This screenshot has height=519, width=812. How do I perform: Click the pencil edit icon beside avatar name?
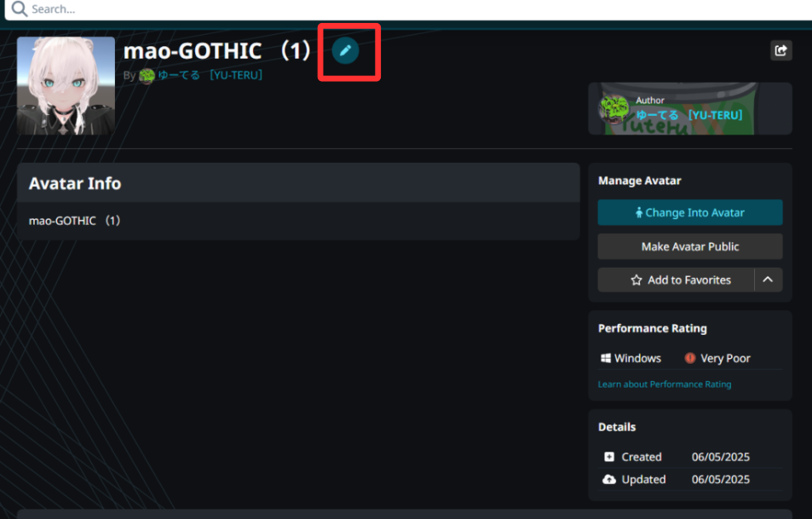point(345,50)
